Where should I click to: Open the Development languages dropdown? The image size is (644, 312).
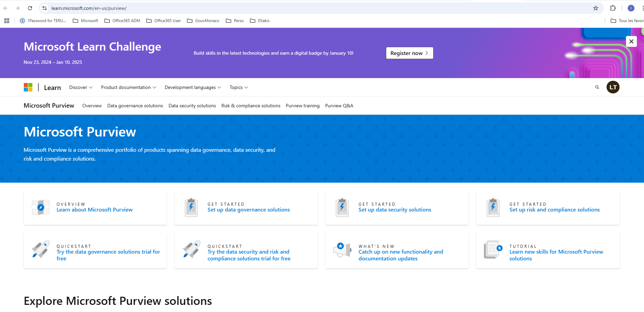coord(192,87)
